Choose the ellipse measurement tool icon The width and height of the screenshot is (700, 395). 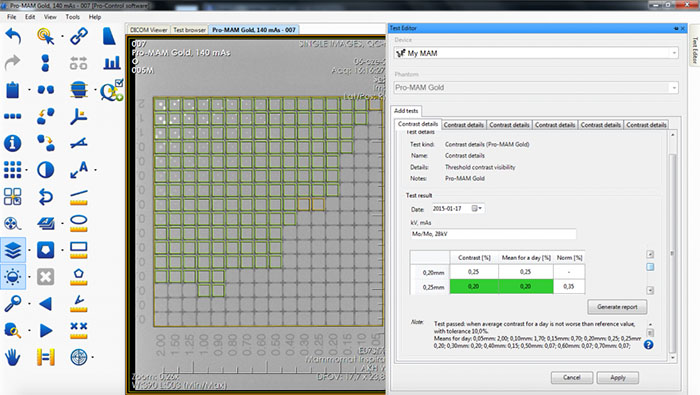[x=79, y=223]
